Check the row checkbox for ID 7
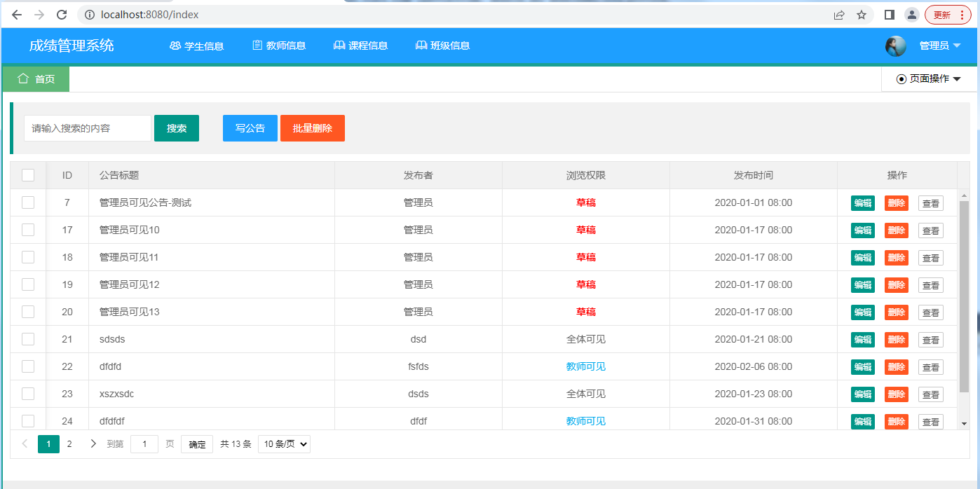This screenshot has width=980, height=489. pos(28,202)
